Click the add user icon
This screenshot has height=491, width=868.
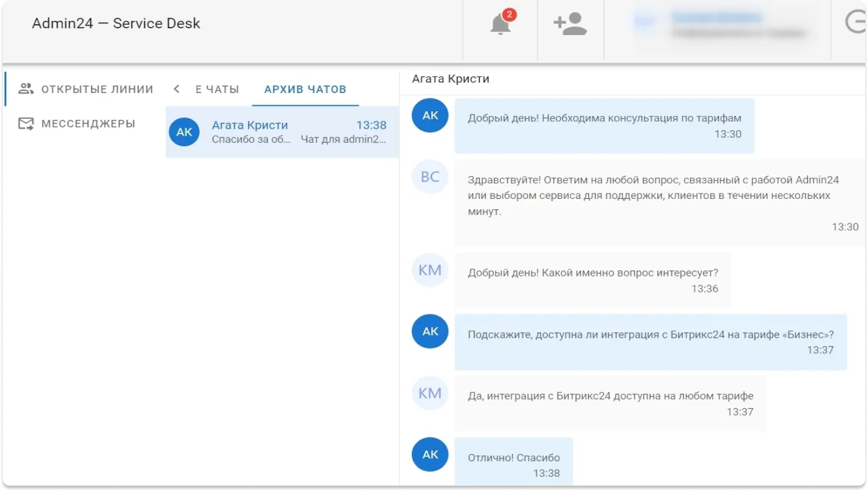click(x=570, y=24)
